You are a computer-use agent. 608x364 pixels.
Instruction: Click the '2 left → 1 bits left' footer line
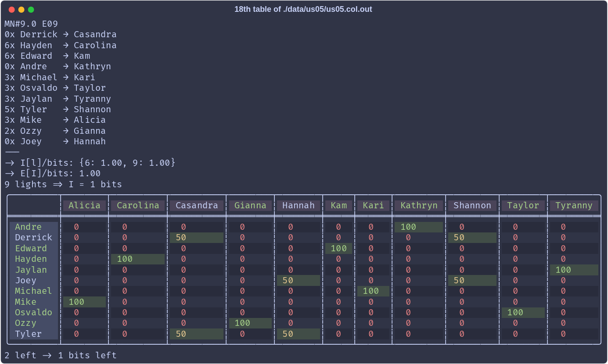(61, 355)
